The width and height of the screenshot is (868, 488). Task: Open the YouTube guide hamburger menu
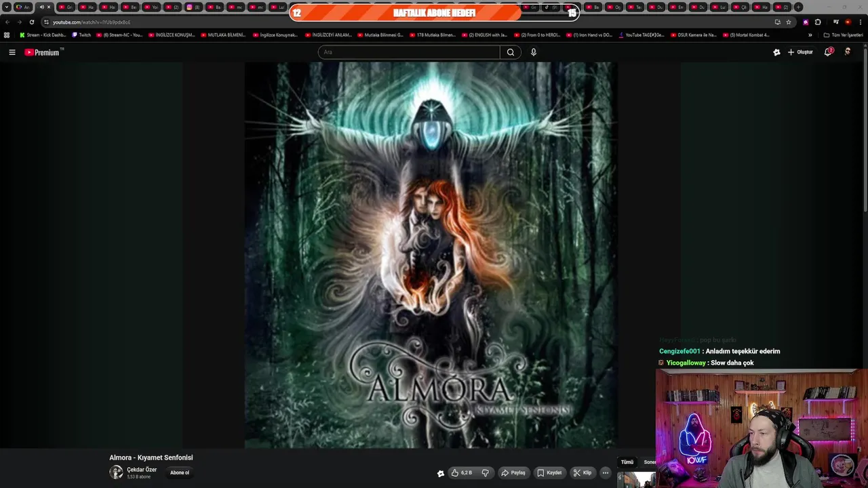click(12, 52)
